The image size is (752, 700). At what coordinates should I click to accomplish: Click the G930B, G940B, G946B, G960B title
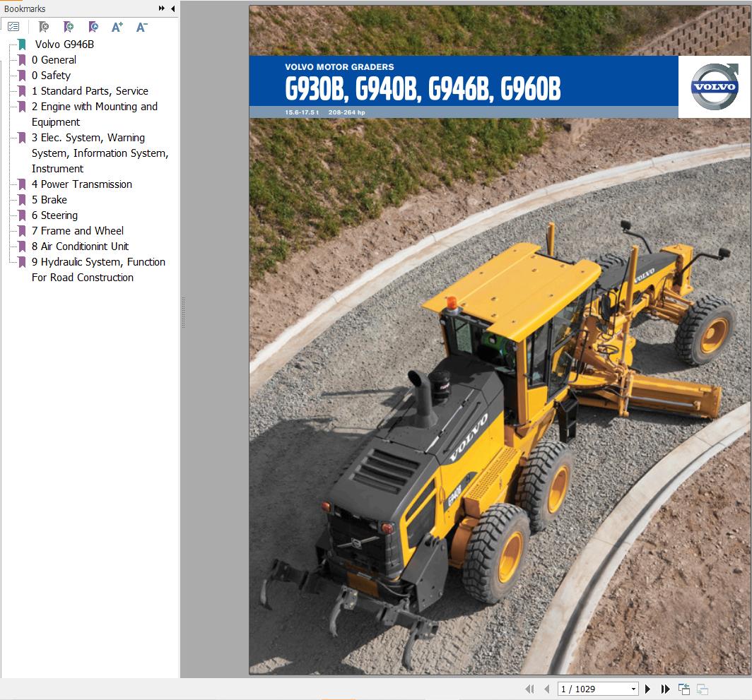(423, 89)
